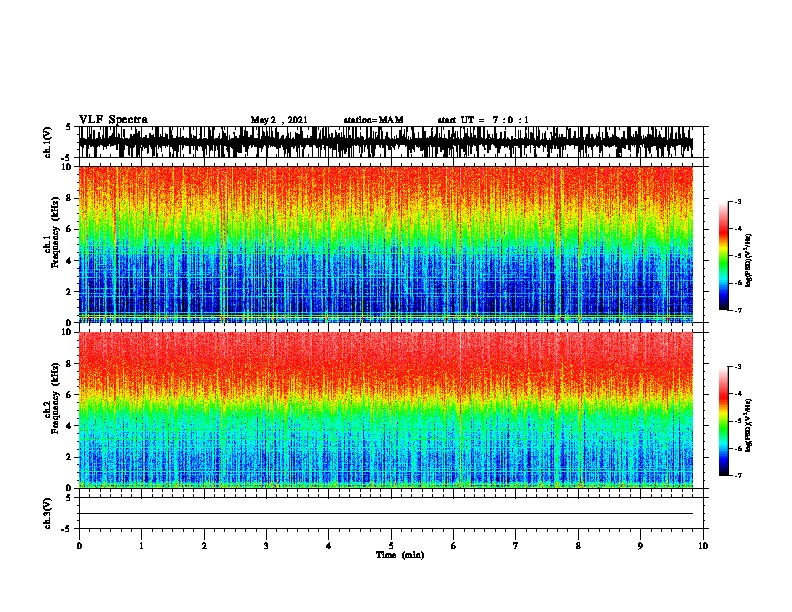Click the "0" time axis tick label
This screenshot has height=612, width=792.
pyautogui.click(x=79, y=546)
